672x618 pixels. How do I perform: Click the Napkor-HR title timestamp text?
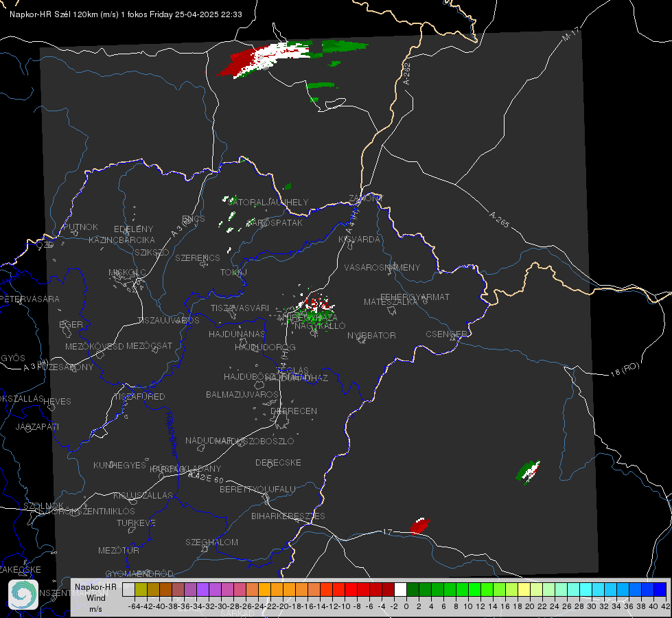click(x=126, y=14)
